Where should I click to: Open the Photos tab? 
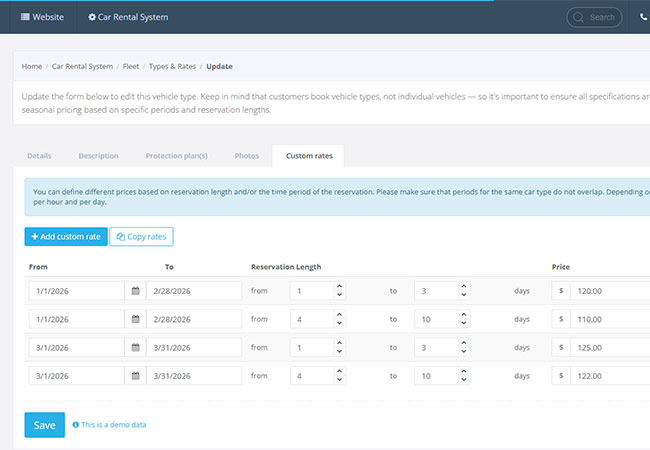pyautogui.click(x=247, y=156)
